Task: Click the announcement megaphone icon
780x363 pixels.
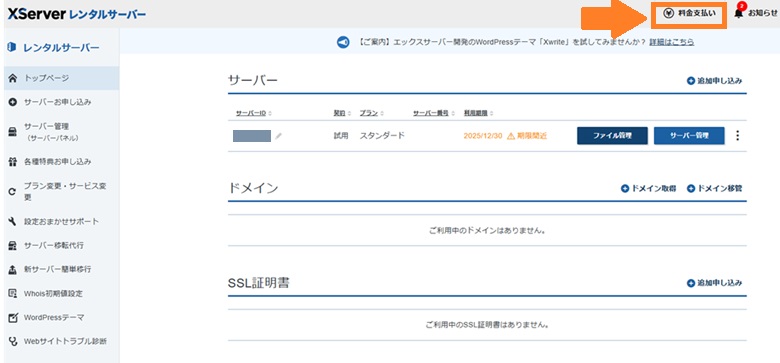Action: (x=343, y=42)
